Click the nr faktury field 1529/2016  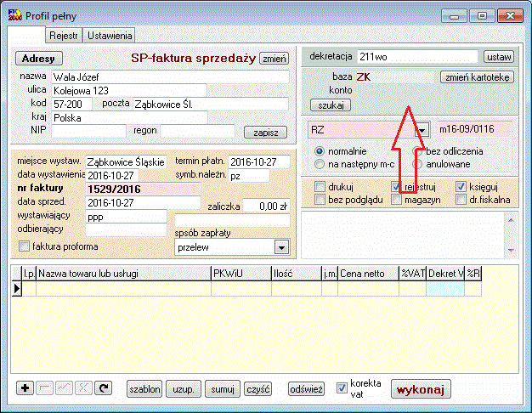coord(143,189)
